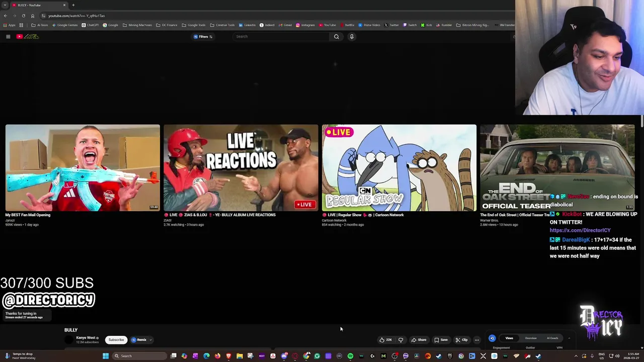The width and height of the screenshot is (644, 362).
Task: Switch to the Views tab in the side panel
Action: pyautogui.click(x=509, y=338)
